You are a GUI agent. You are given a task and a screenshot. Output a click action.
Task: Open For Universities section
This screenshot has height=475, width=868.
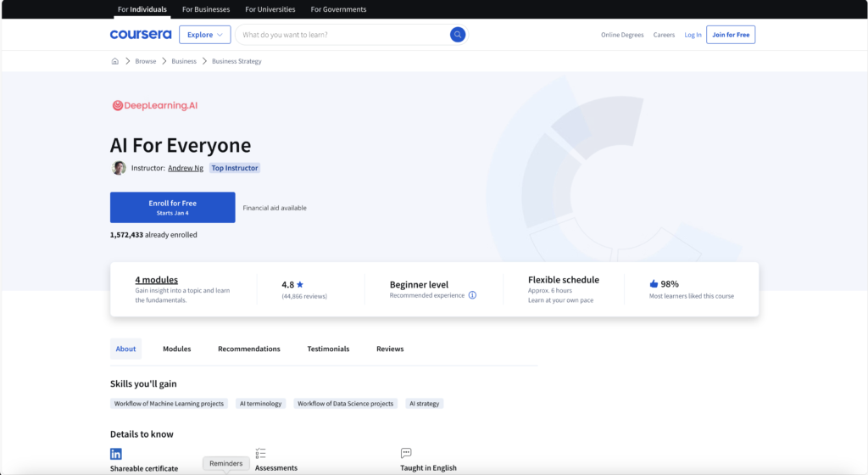[270, 9]
